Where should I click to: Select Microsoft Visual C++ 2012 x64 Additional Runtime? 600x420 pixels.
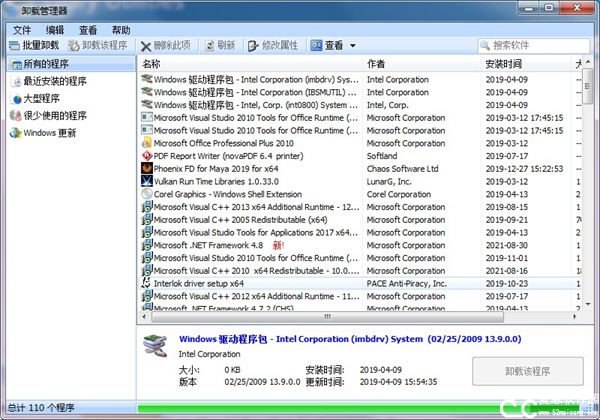tap(360, 296)
